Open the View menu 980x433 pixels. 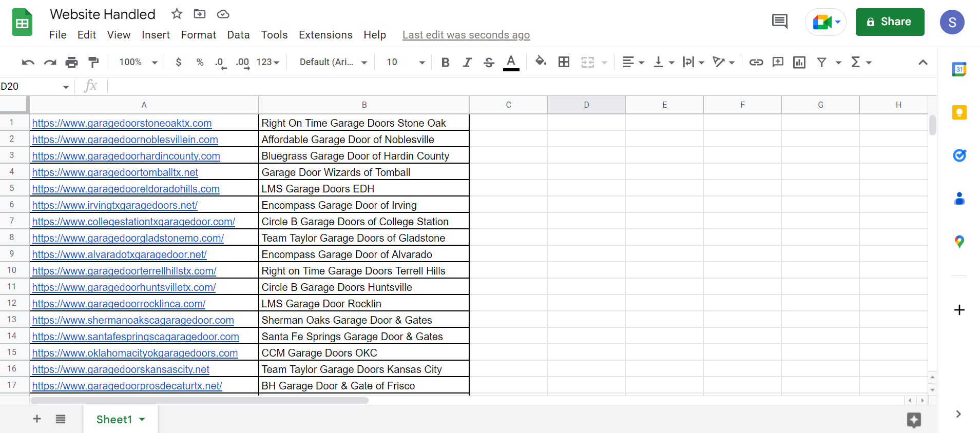coord(119,35)
